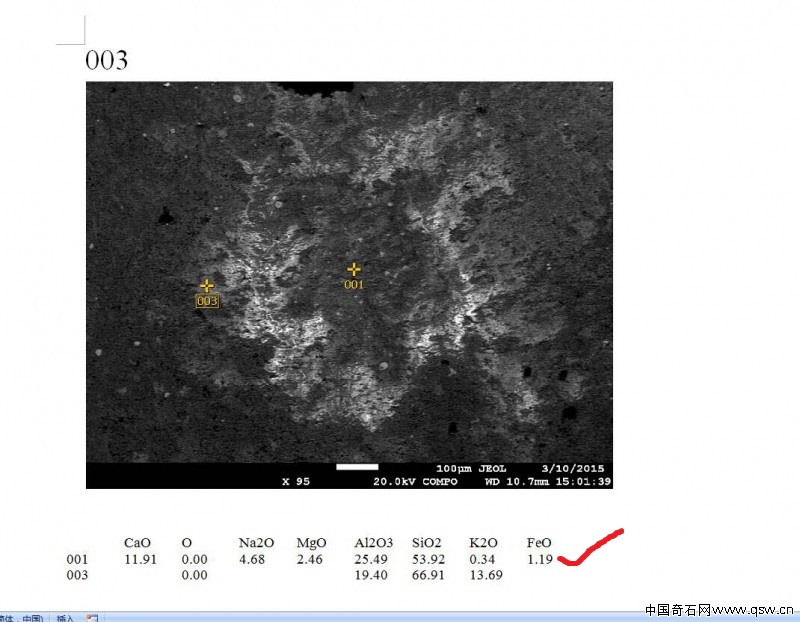Click row label 003 in the table
The width and height of the screenshot is (800, 622).
pos(77,575)
